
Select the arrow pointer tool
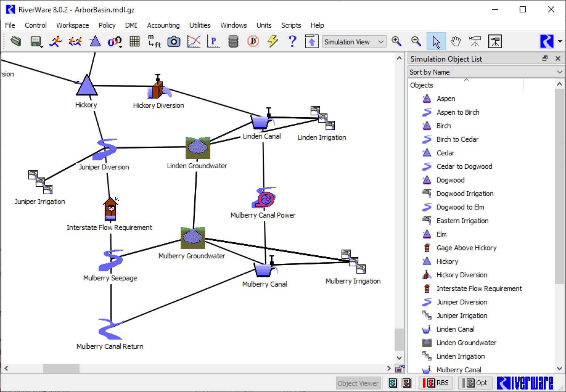click(436, 42)
